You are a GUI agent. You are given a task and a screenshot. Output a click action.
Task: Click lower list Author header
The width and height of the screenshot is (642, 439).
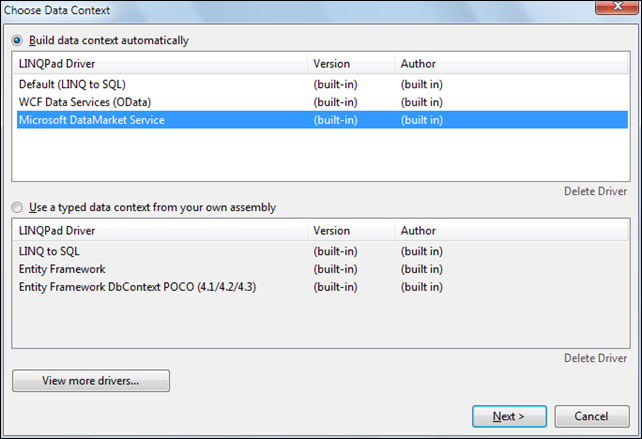(x=511, y=231)
